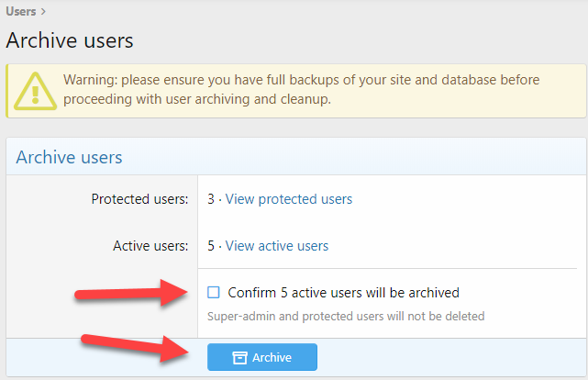This screenshot has width=588, height=380.
Task: Click the Super-admin hint text
Action: 346,317
